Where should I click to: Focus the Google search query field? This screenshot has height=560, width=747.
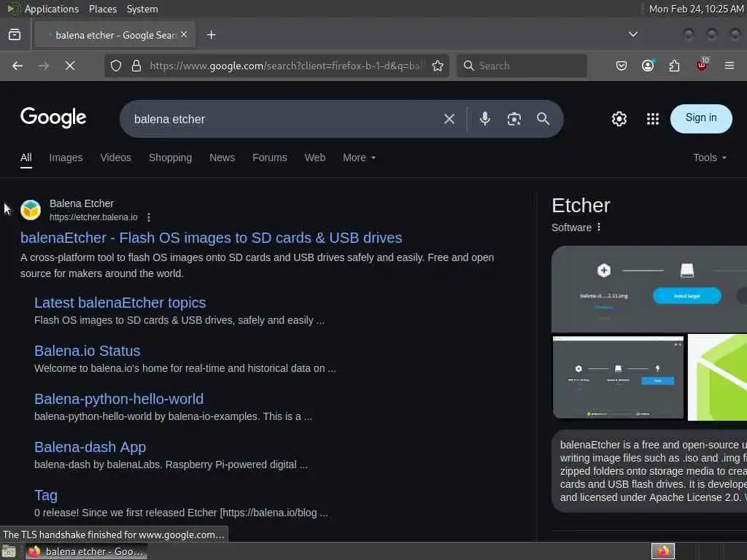[x=285, y=119]
